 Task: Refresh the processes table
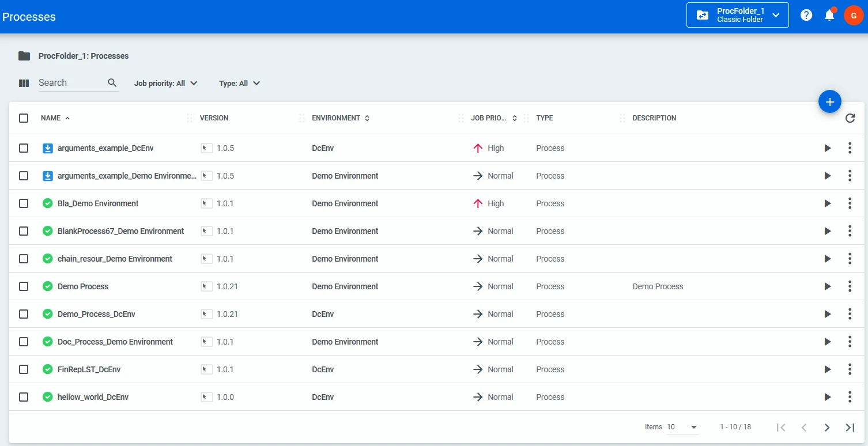click(x=850, y=118)
